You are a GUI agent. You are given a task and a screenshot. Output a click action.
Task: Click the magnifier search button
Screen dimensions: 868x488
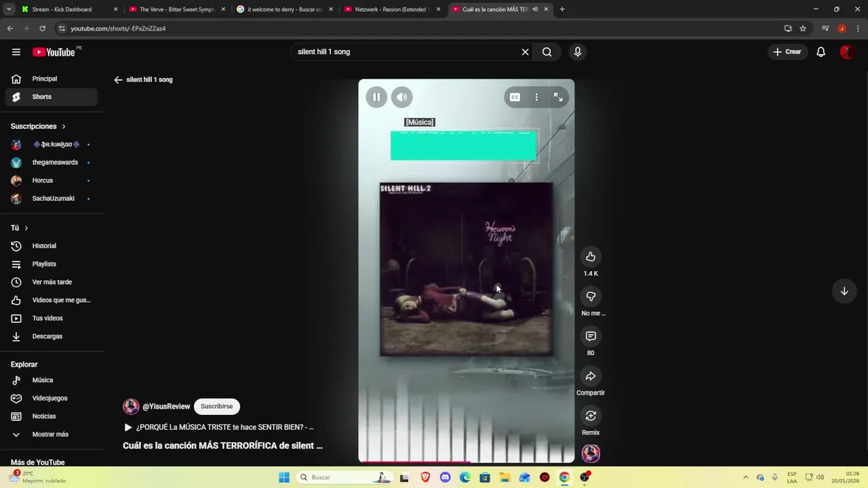(x=547, y=52)
